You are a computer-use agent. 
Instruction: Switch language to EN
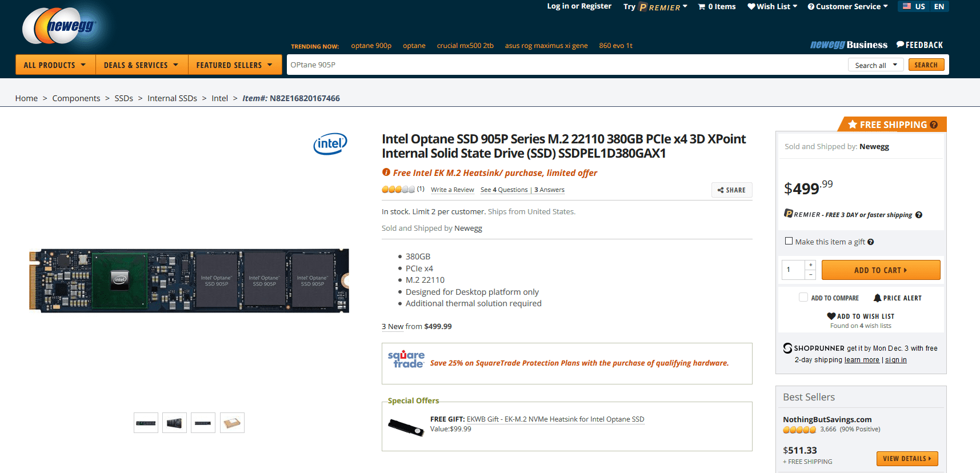[x=939, y=6]
